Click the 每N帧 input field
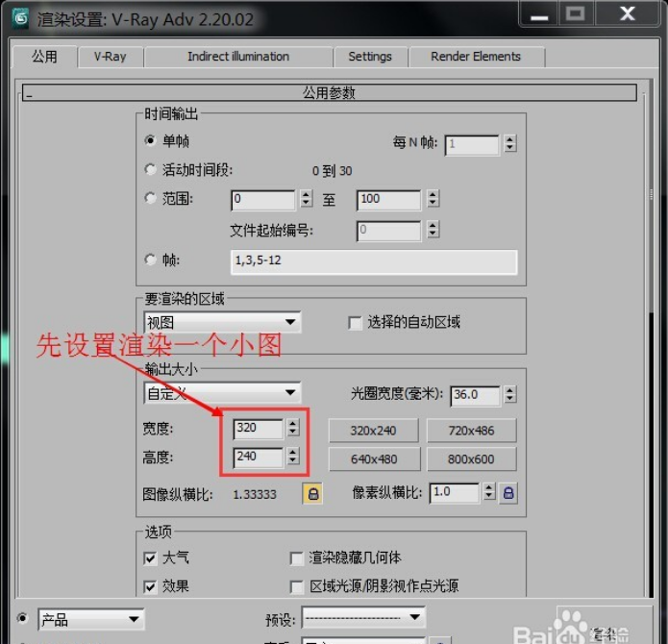Screen dimensions: 668x644 (x=472, y=145)
